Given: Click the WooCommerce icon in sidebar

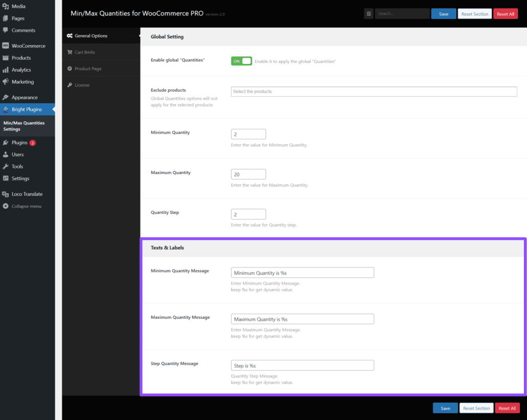Looking at the screenshot, I should click(x=6, y=46).
